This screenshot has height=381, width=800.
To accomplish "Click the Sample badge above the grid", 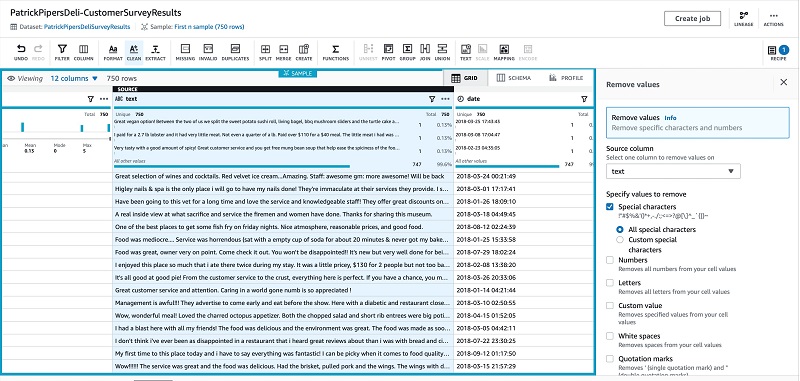I will tap(297, 73).
